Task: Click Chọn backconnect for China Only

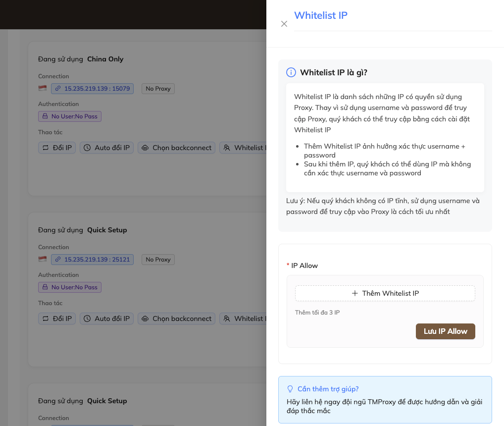Action: [x=176, y=148]
